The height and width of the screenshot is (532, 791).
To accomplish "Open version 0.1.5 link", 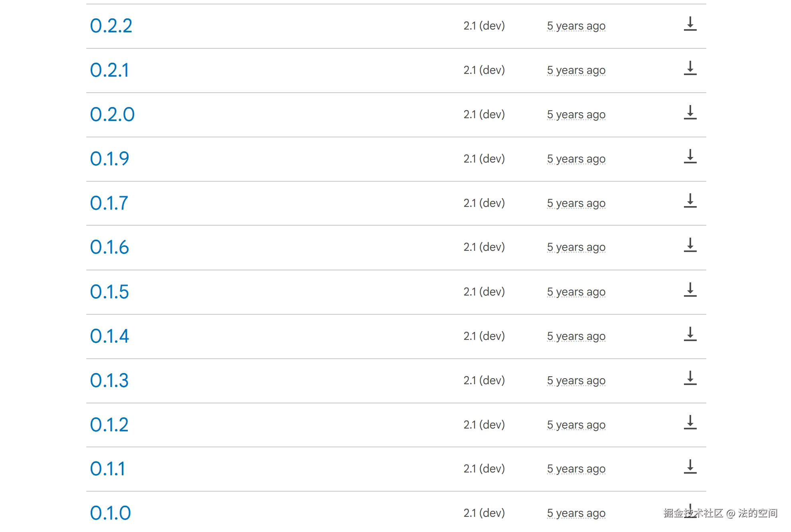I will point(109,292).
